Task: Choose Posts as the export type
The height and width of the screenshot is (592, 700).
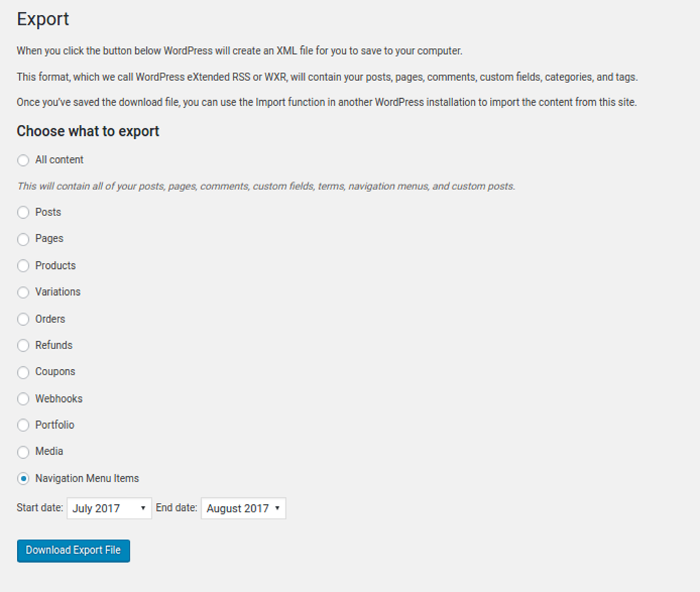Action: point(23,213)
